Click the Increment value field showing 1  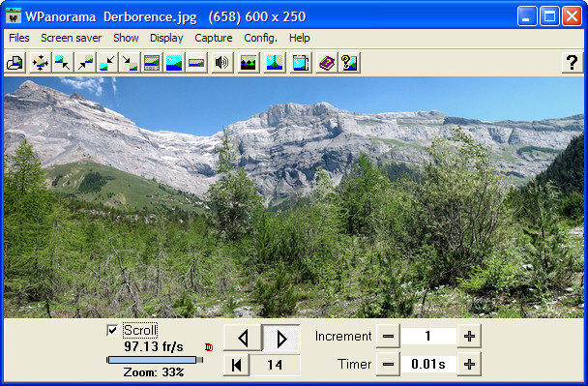(x=428, y=336)
